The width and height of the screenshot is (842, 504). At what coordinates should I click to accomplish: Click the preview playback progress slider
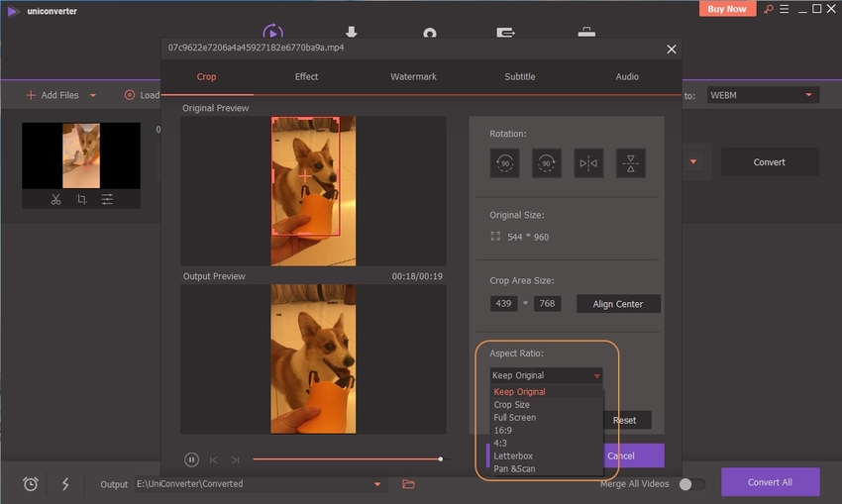(x=347, y=459)
